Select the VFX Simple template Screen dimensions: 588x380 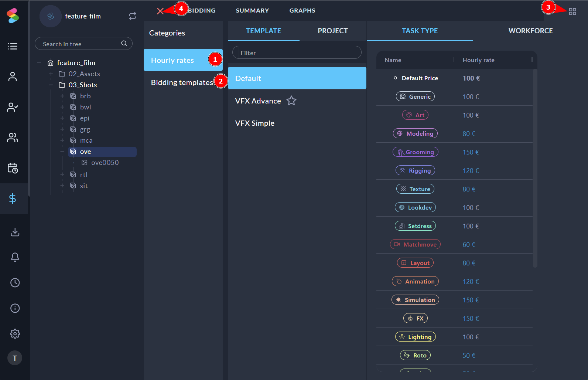click(297, 123)
